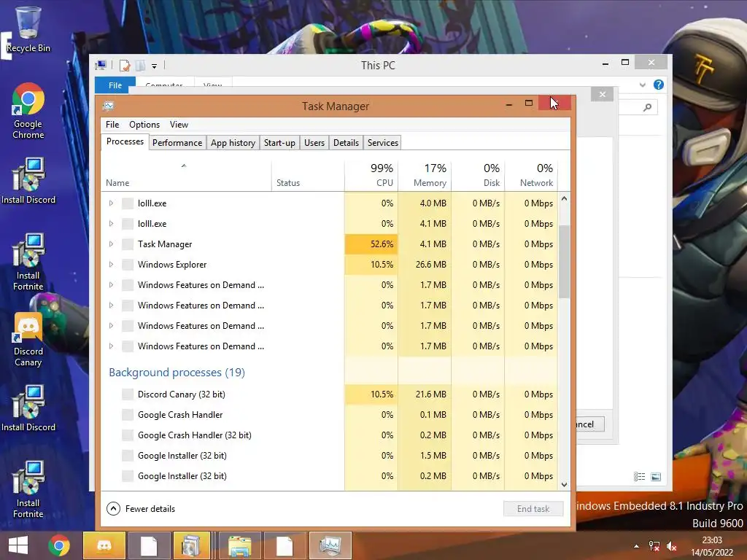Switch to App history tab
Image resolution: width=747 pixels, height=560 pixels.
(x=233, y=143)
